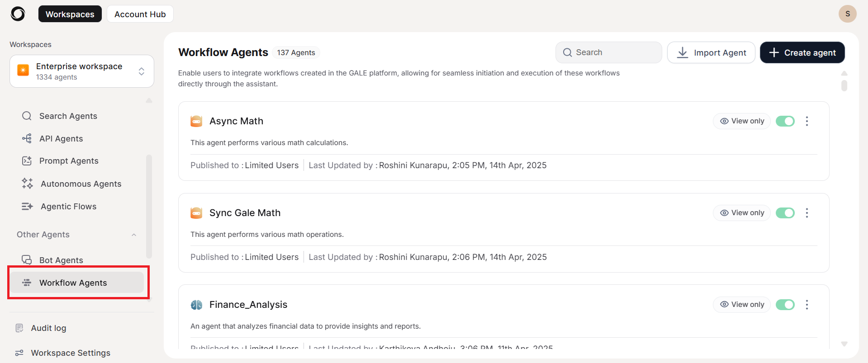Click the Search Agents magnifier icon
The height and width of the screenshot is (363, 868).
pos(27,116)
